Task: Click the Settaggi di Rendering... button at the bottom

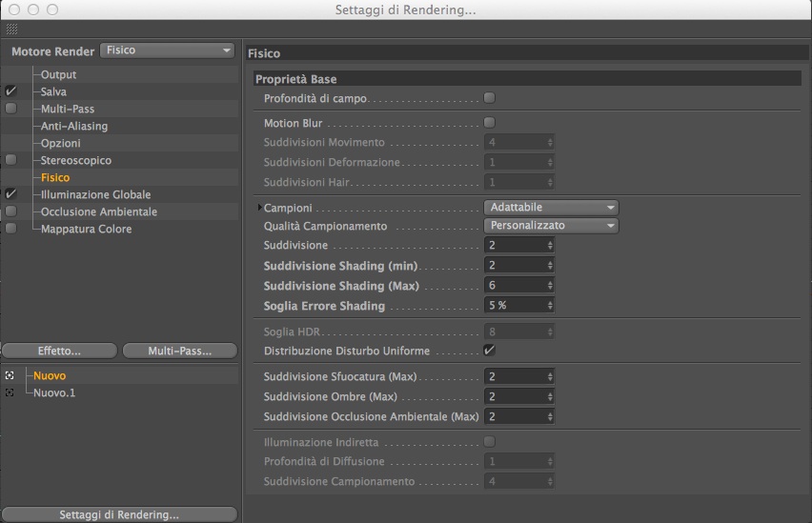Action: (119, 515)
